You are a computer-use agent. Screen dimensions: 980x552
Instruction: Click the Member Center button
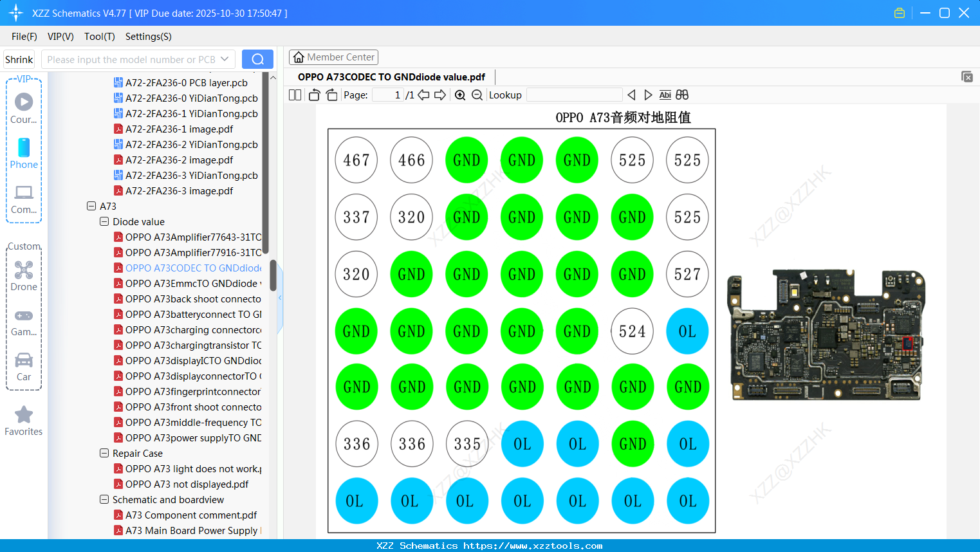pos(333,57)
